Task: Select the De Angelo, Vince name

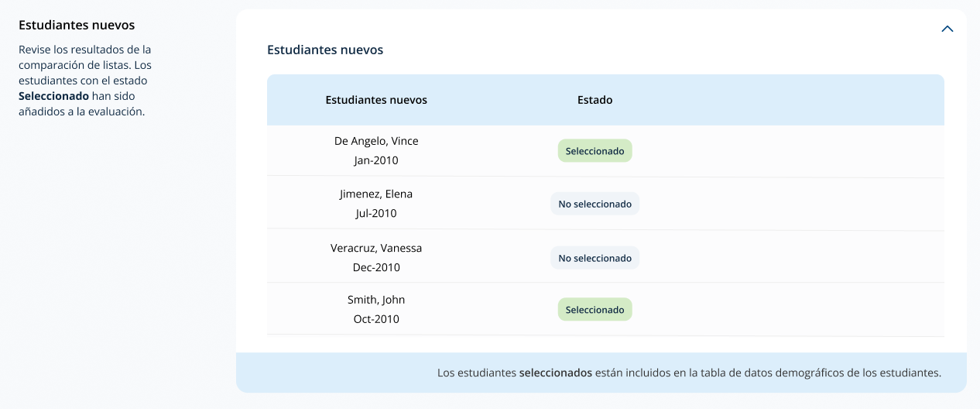Action: click(x=376, y=141)
